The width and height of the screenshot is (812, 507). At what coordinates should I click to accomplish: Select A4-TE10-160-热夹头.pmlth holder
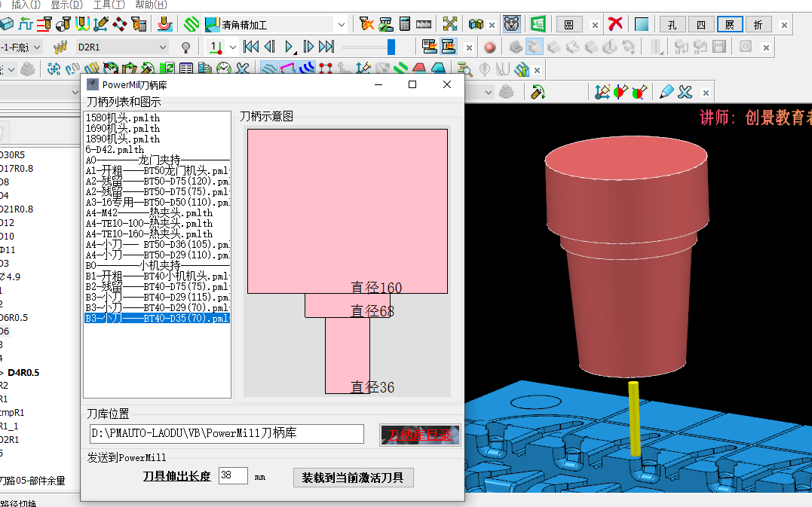149,234
